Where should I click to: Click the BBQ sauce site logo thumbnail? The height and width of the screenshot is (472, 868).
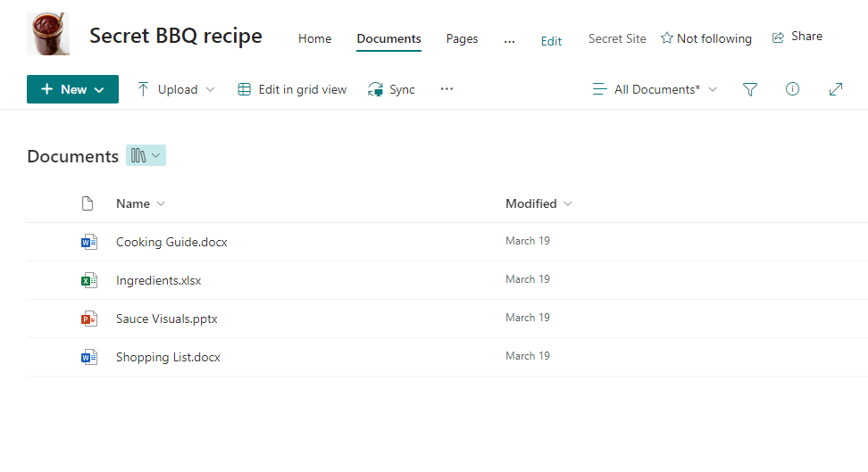[x=48, y=34]
